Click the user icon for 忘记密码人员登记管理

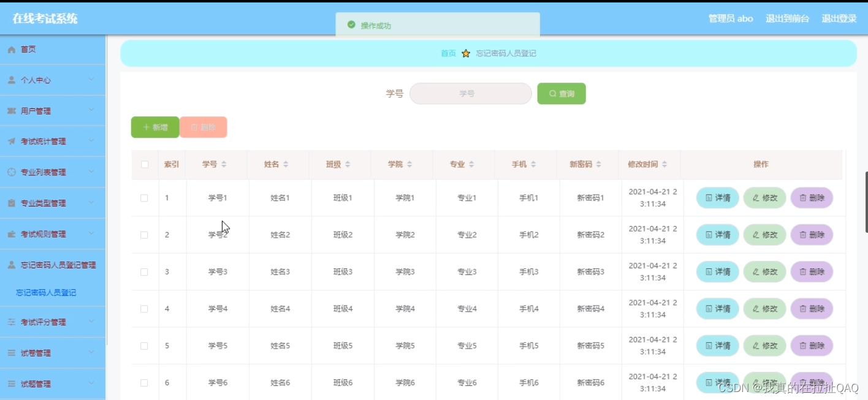11,265
